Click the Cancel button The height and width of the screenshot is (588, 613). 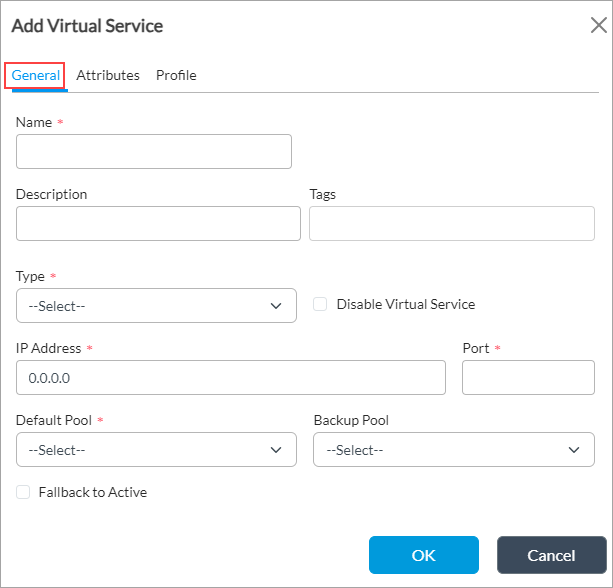click(x=551, y=555)
